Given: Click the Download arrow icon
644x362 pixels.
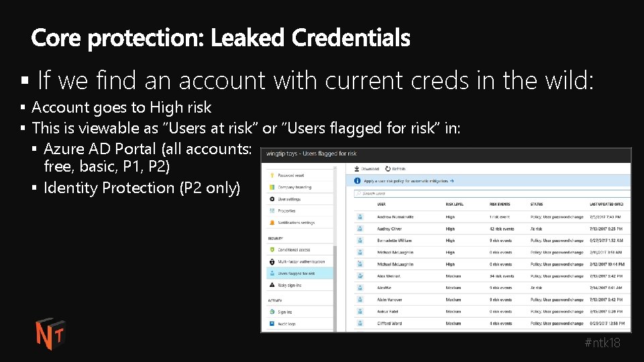Looking at the screenshot, I should [357, 169].
